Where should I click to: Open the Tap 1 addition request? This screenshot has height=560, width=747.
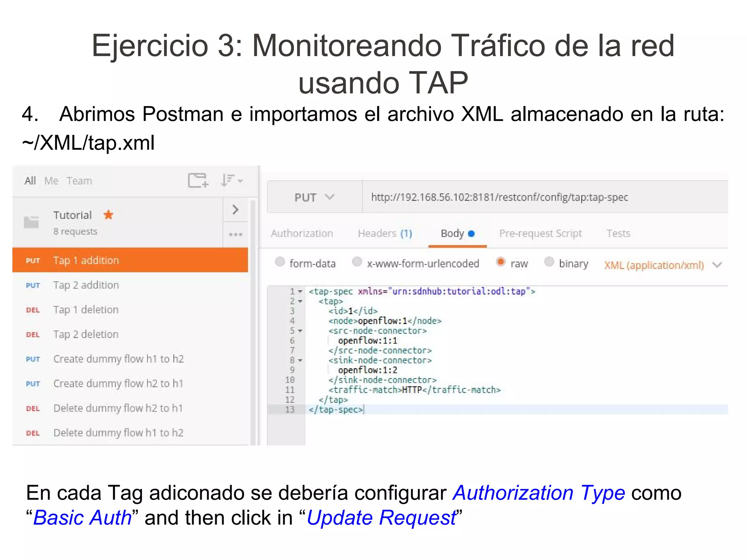(130, 260)
